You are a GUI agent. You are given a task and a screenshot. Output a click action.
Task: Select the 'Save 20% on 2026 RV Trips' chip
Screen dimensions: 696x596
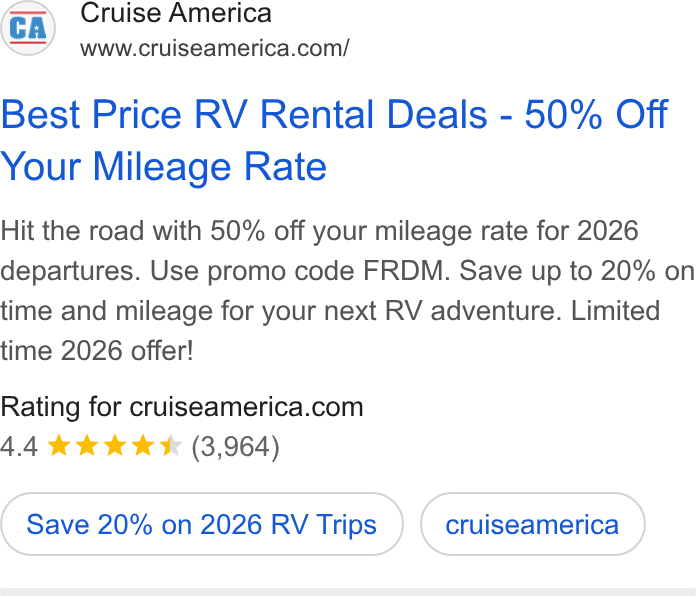coord(202,524)
